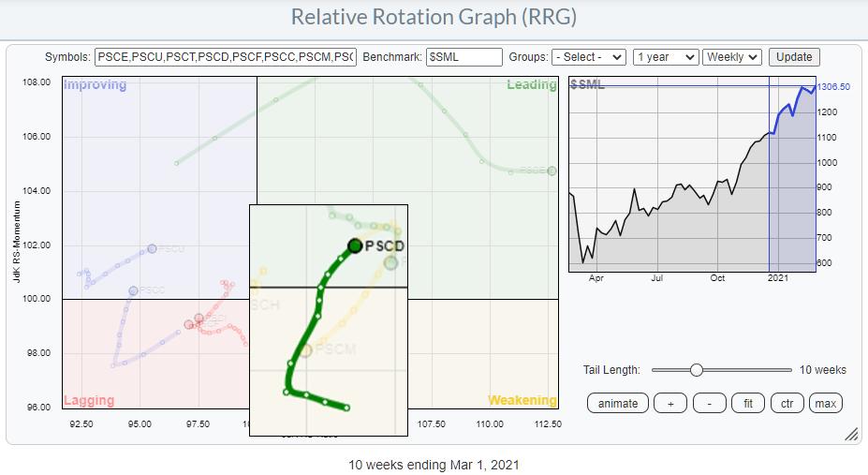Image resolution: width=868 pixels, height=475 pixels.
Task: Click the resize grip icon at panel corner
Action: tap(851, 435)
